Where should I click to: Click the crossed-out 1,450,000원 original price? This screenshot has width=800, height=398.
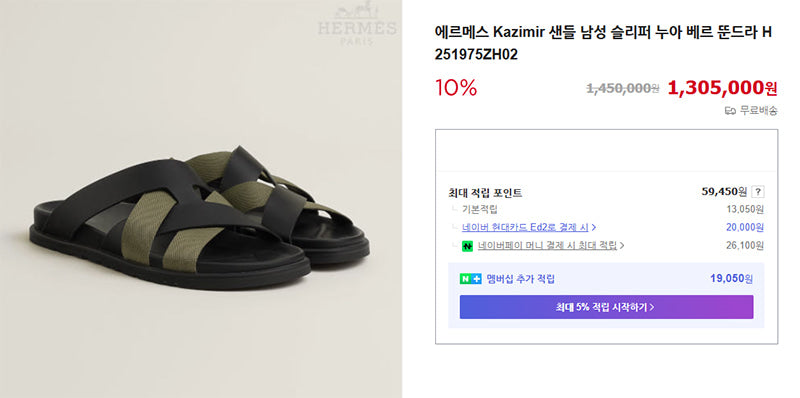(622, 88)
